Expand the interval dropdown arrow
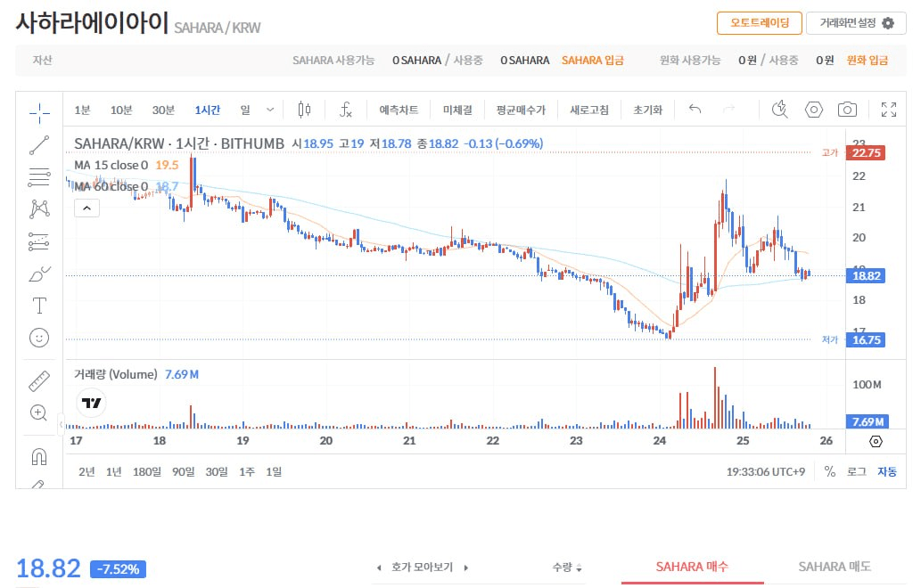This screenshot has width=921, height=588. point(269,110)
